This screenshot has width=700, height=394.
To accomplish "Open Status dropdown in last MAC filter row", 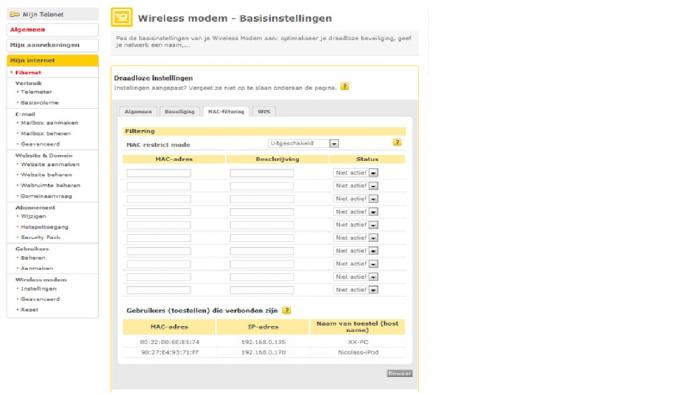I will click(356, 290).
